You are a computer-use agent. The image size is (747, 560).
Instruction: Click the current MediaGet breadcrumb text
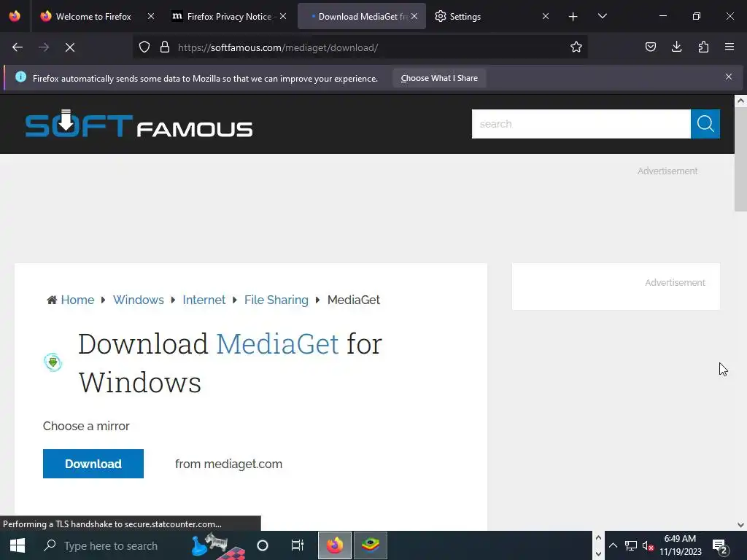354,300
